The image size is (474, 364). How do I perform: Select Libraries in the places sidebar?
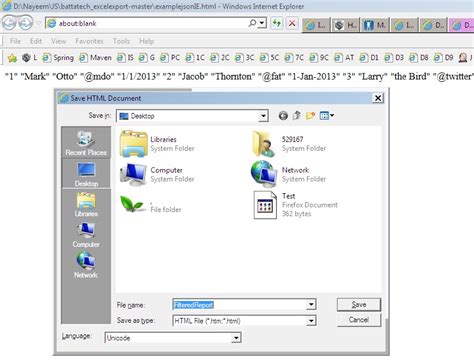click(x=86, y=204)
